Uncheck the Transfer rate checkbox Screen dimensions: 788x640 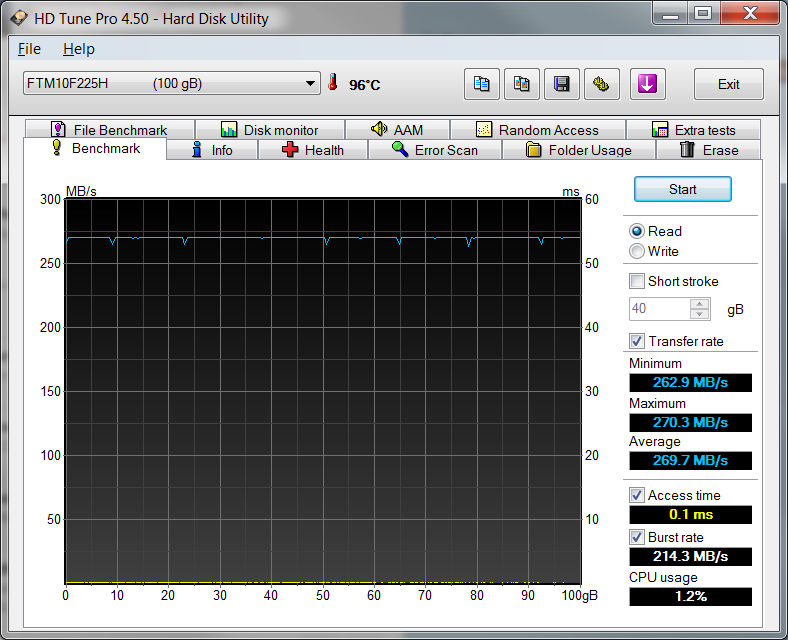[637, 341]
